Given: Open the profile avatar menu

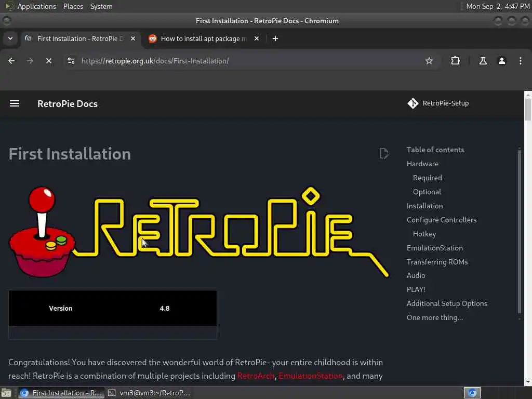Looking at the screenshot, I should (502, 61).
